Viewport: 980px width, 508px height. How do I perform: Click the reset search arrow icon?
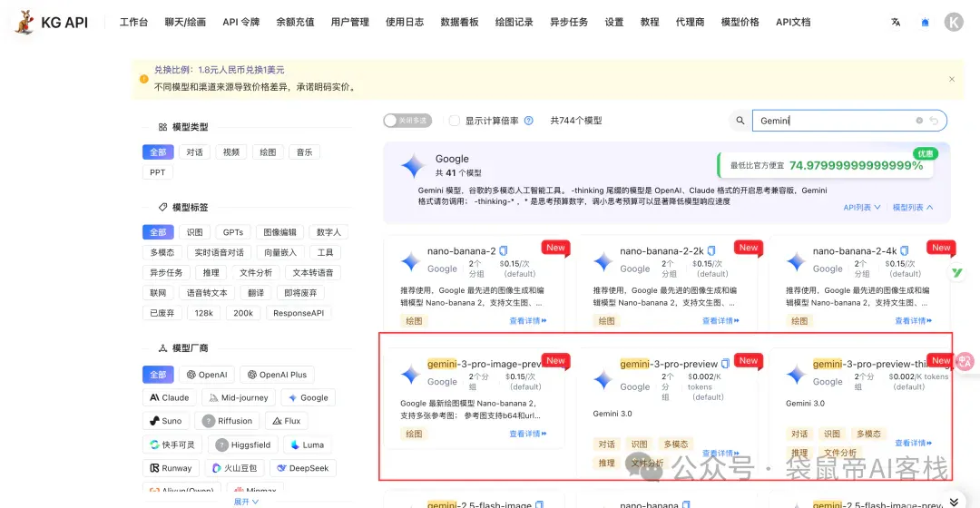[934, 121]
